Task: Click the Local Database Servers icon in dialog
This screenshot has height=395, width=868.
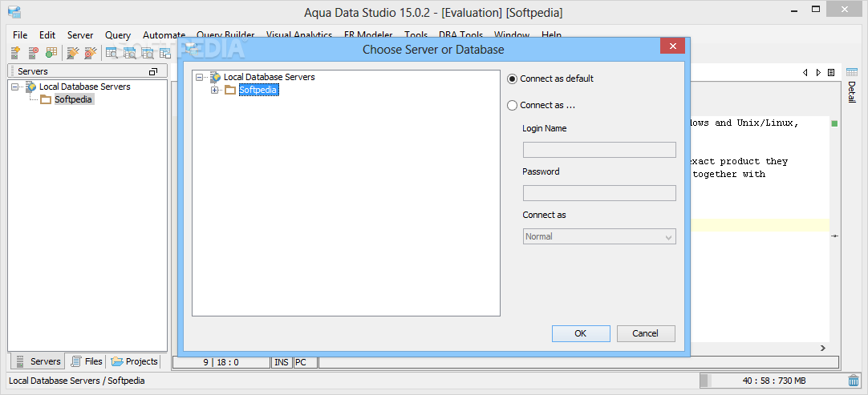Action: click(x=215, y=78)
